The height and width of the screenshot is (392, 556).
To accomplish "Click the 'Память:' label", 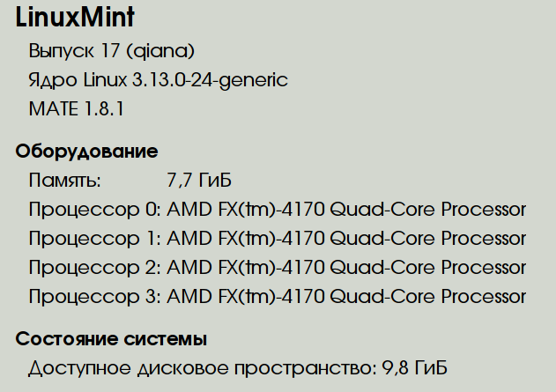I will click(64, 181).
